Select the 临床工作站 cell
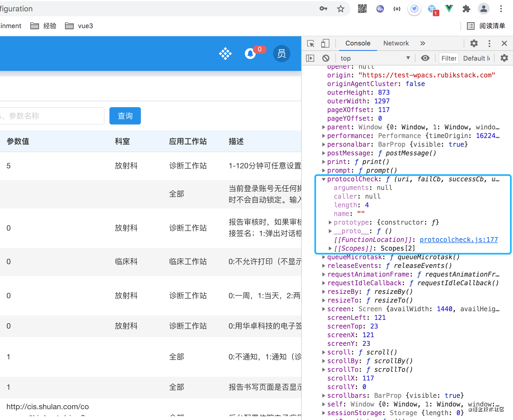The height and width of the screenshot is (420, 513). (188, 261)
